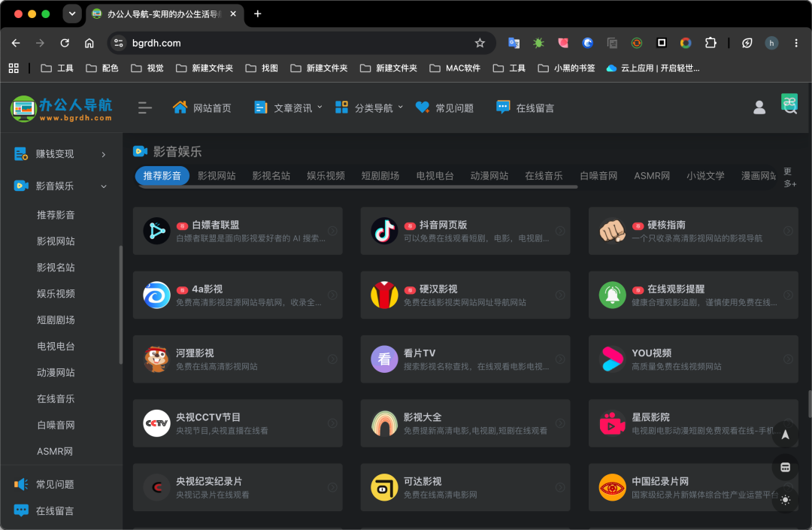Open the tab search dropdown arrow

tap(72, 14)
